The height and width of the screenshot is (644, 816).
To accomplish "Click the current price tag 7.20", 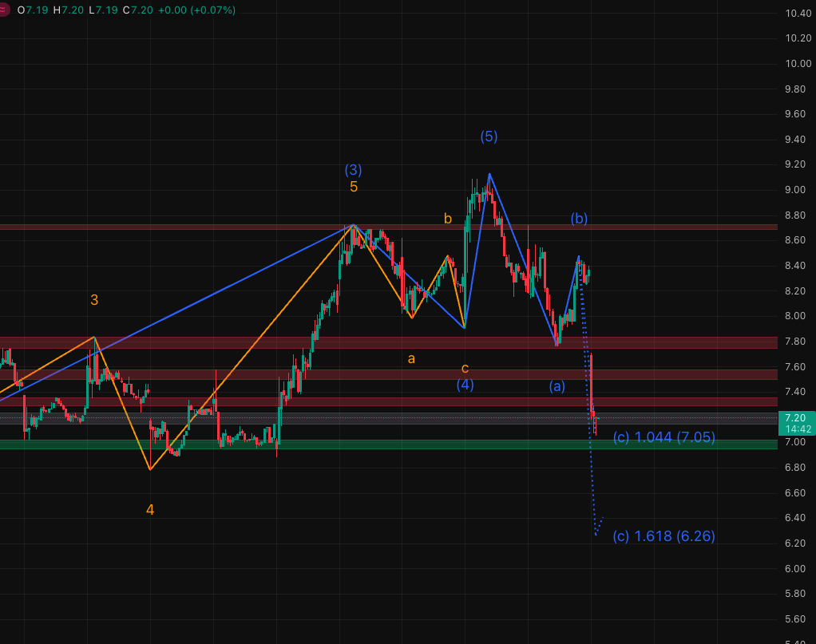I will click(795, 417).
